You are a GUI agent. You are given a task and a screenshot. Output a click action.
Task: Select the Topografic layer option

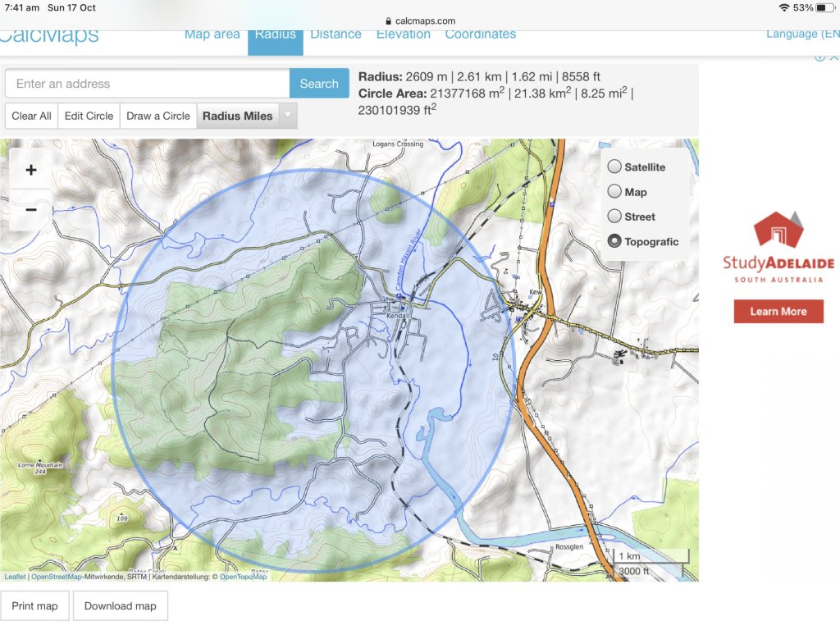pos(614,242)
